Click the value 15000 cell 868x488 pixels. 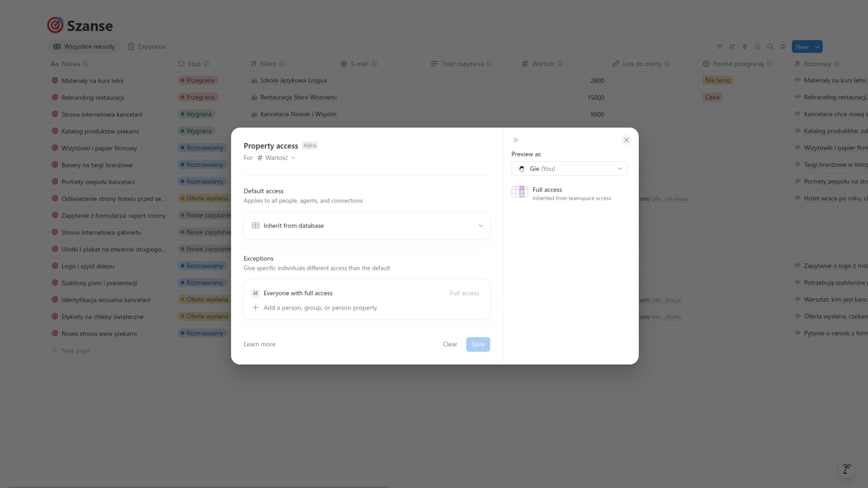pos(563,98)
